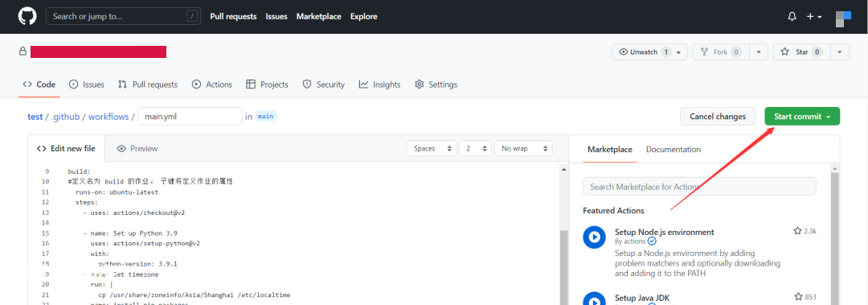Select the Edit new file tab
Screen dimensions: 868x305
coord(66,149)
